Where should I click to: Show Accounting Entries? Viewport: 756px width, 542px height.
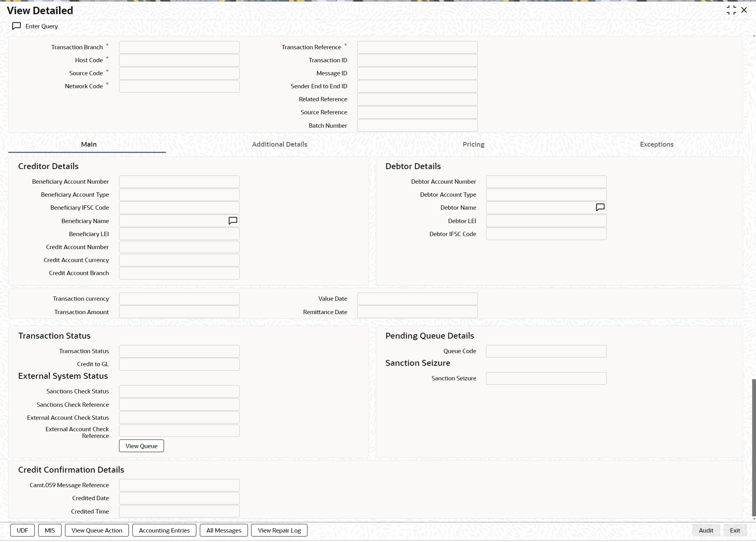point(164,530)
